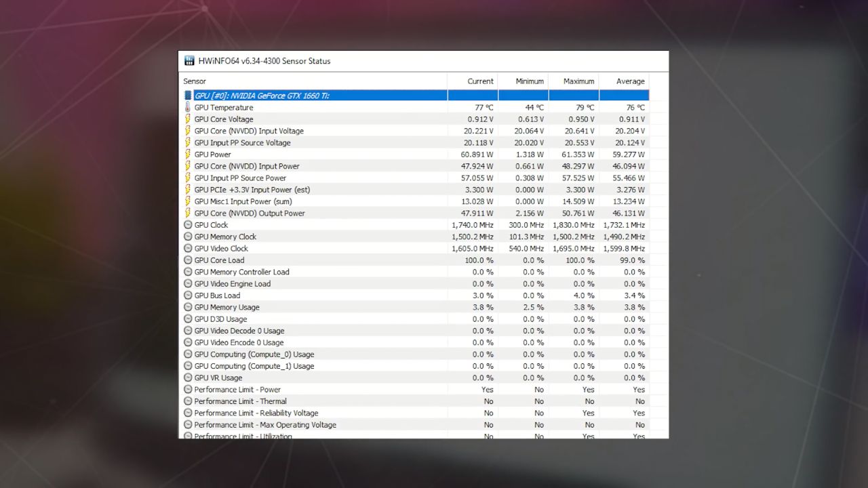Screen dimensions: 868x488
Task: Click the icon beside GPU Memory Usage
Action: pyautogui.click(x=188, y=307)
